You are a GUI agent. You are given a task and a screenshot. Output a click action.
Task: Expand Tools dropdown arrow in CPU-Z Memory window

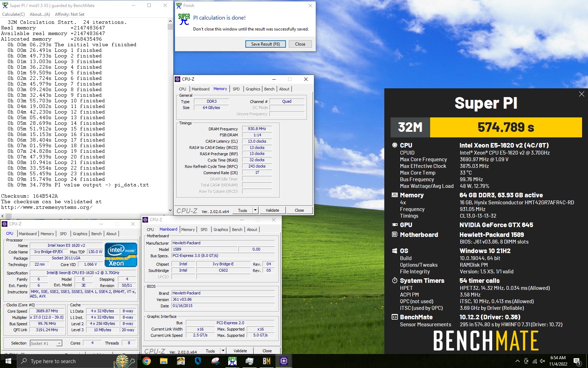[255, 210]
